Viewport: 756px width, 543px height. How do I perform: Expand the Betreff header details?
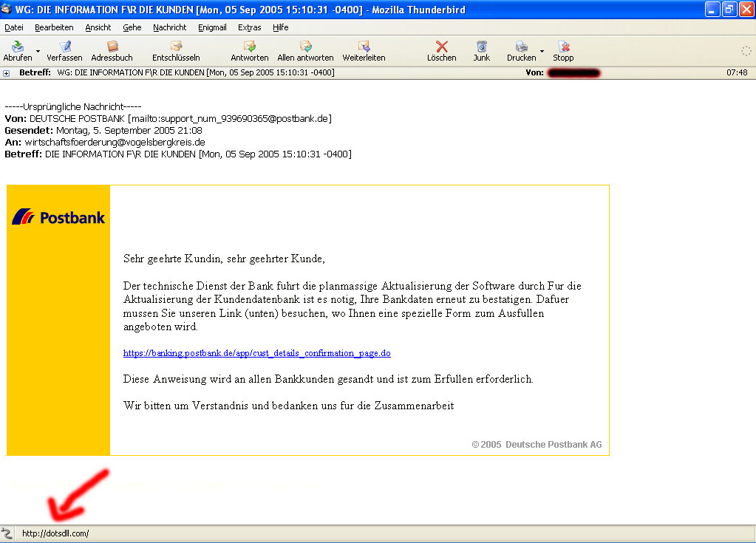[6, 73]
